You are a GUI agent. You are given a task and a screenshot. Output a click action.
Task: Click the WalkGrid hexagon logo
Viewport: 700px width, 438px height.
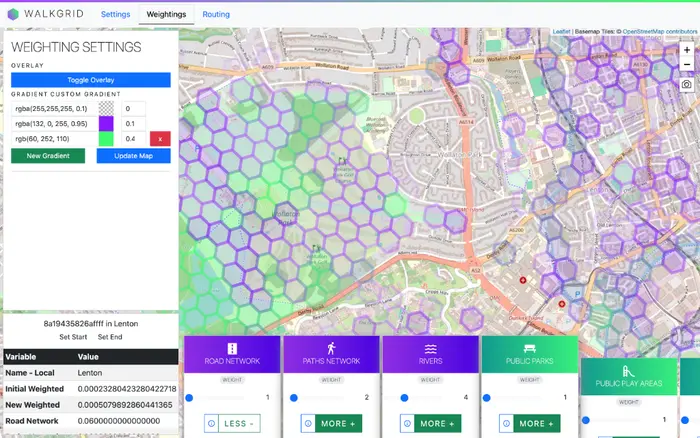(13, 15)
